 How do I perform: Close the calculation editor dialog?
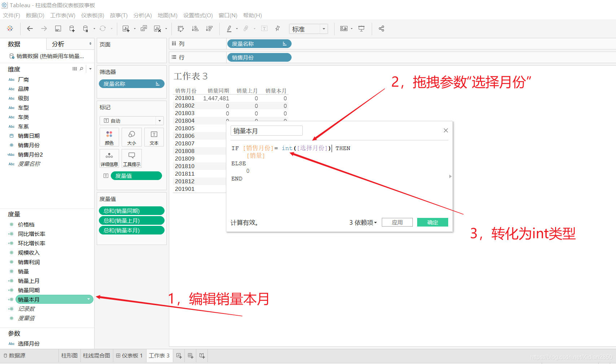(x=446, y=131)
